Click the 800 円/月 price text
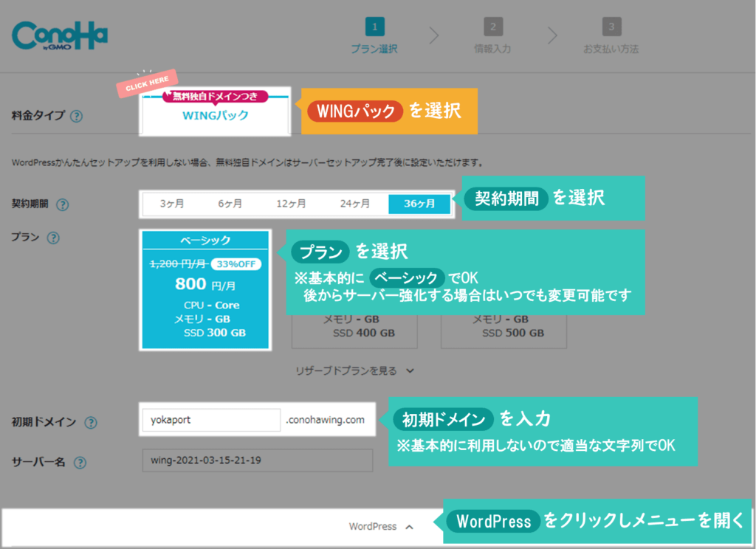Viewport: 756px width, 549px height. (205, 284)
